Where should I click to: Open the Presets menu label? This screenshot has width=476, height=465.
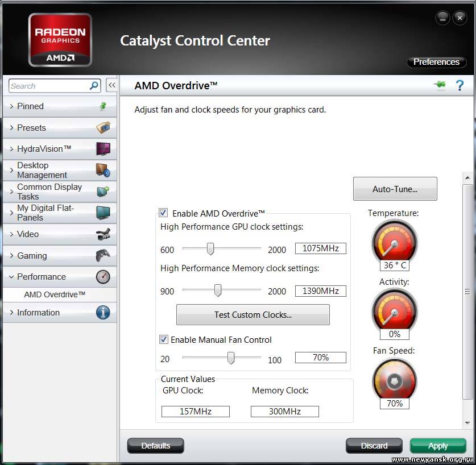coord(32,128)
